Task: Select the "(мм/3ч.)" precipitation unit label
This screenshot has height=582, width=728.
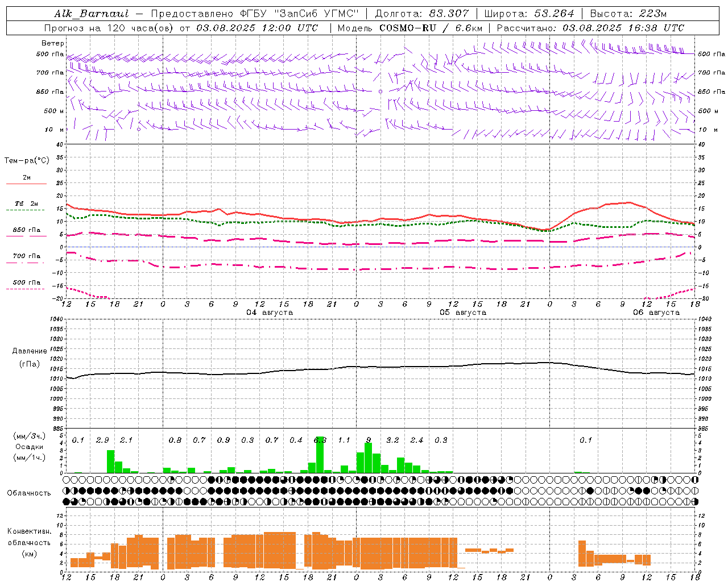Action: [29, 436]
